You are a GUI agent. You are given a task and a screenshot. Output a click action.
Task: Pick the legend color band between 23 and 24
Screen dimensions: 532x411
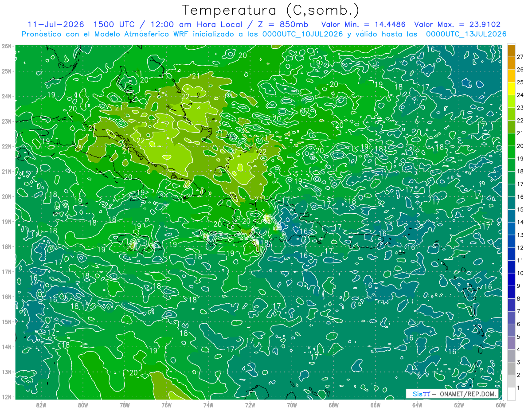[511, 102]
